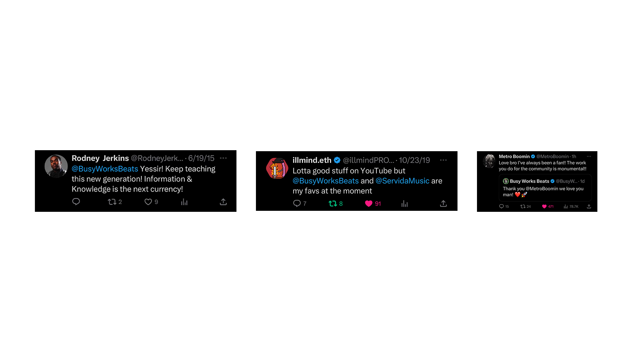Open more options on Rodney Jerkins tweet
644x362 pixels.
[x=223, y=158]
